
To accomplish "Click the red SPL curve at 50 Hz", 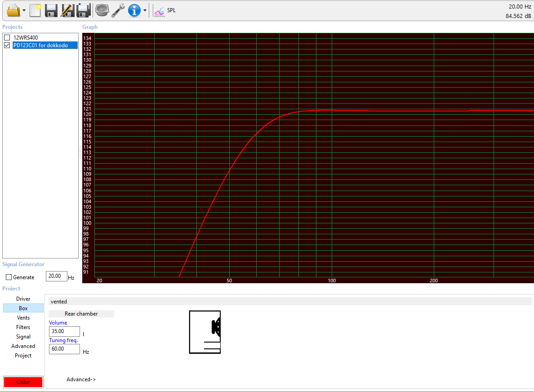I will tap(229, 170).
